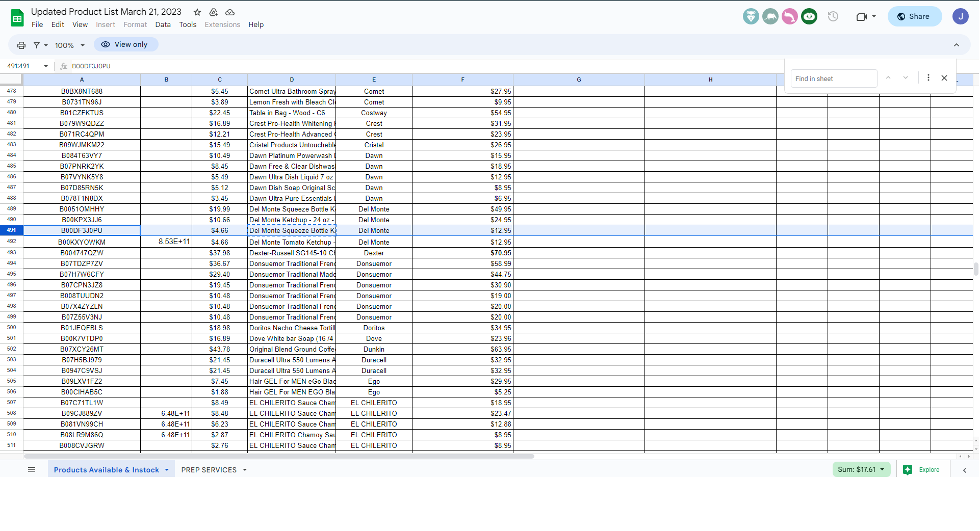Click the teal anonymous collaborator avatar
The image size is (980, 531).
(x=751, y=16)
